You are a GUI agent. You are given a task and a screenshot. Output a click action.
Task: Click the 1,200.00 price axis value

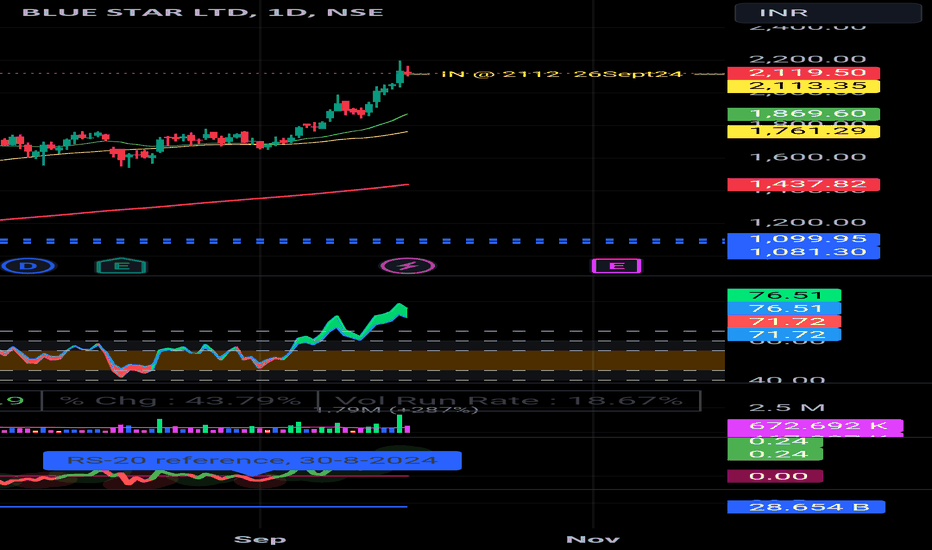808,222
